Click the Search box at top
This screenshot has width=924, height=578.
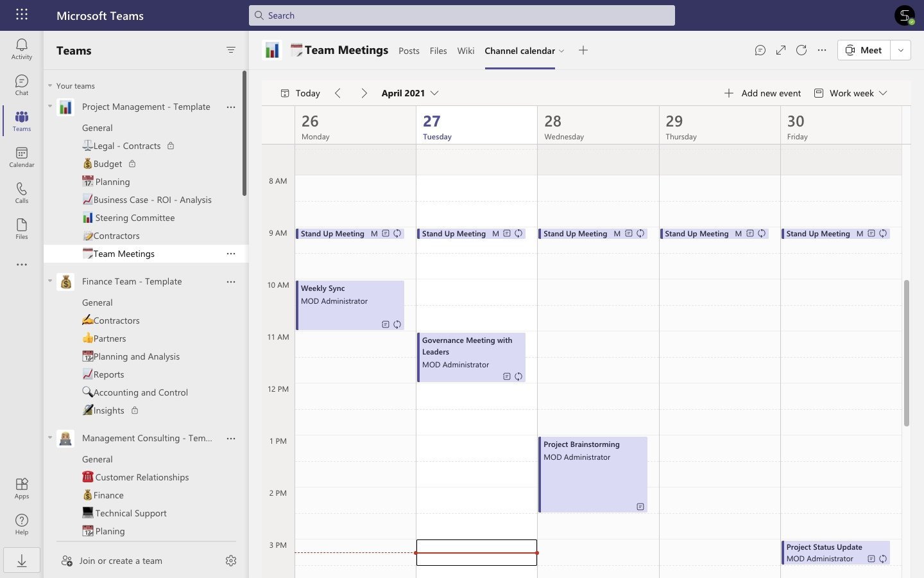coord(462,15)
